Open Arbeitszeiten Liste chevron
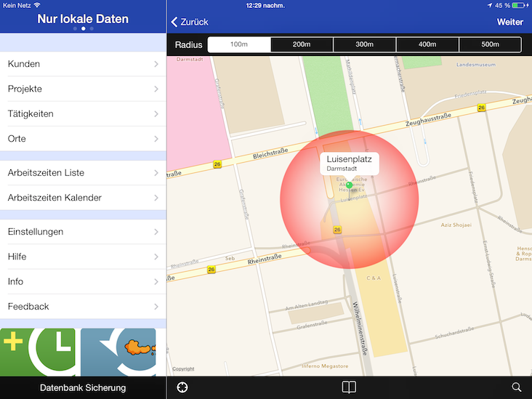 click(156, 173)
